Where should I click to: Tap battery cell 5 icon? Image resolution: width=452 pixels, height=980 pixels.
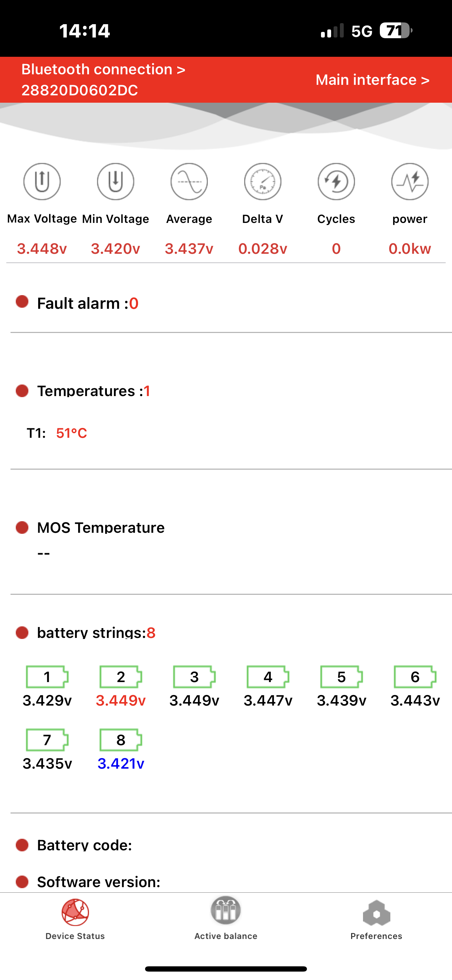tap(341, 677)
